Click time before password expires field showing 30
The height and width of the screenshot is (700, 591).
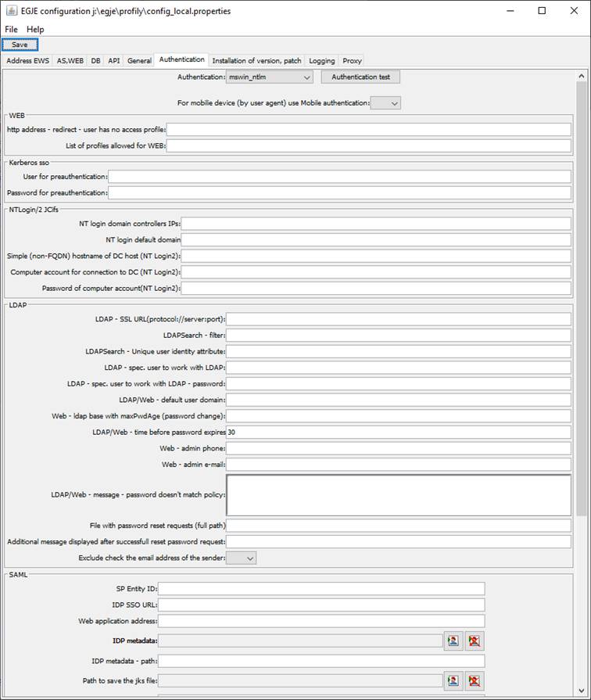point(399,433)
